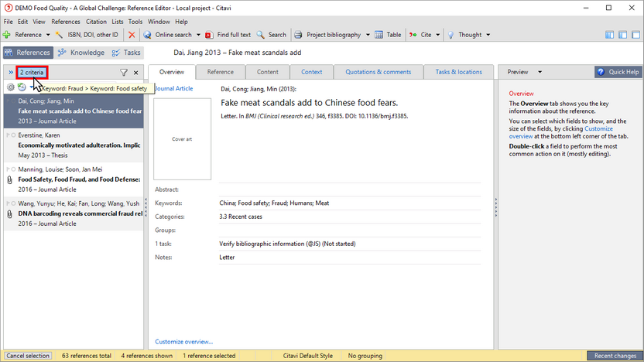Expand the Thought dropdown arrow

click(488, 35)
